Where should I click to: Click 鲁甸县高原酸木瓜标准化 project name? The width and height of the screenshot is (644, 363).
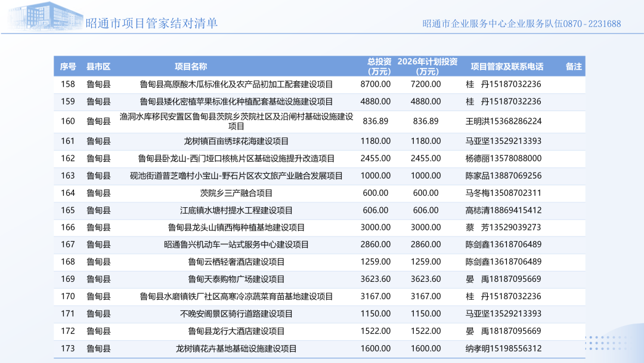(236, 84)
